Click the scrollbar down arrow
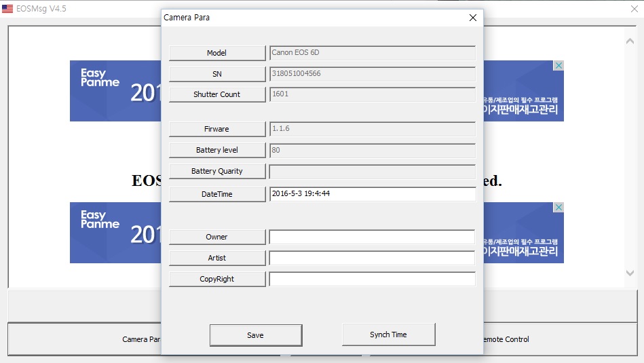 coord(630,273)
